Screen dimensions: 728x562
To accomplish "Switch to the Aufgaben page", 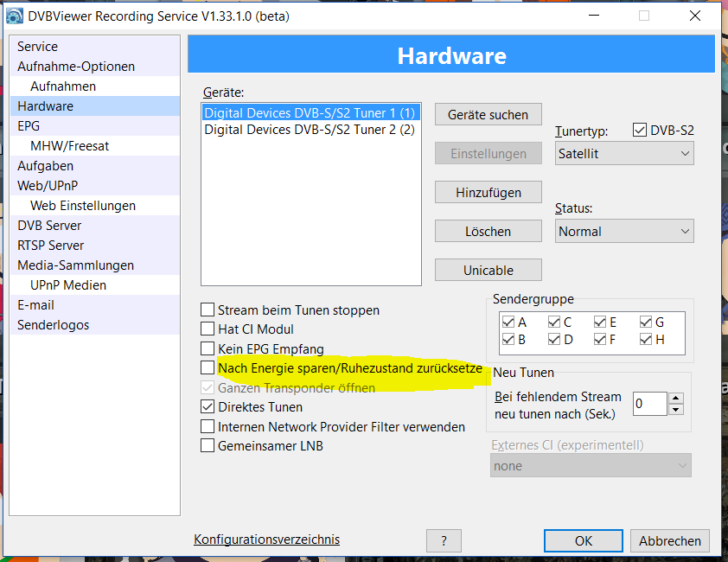I will [x=95, y=166].
